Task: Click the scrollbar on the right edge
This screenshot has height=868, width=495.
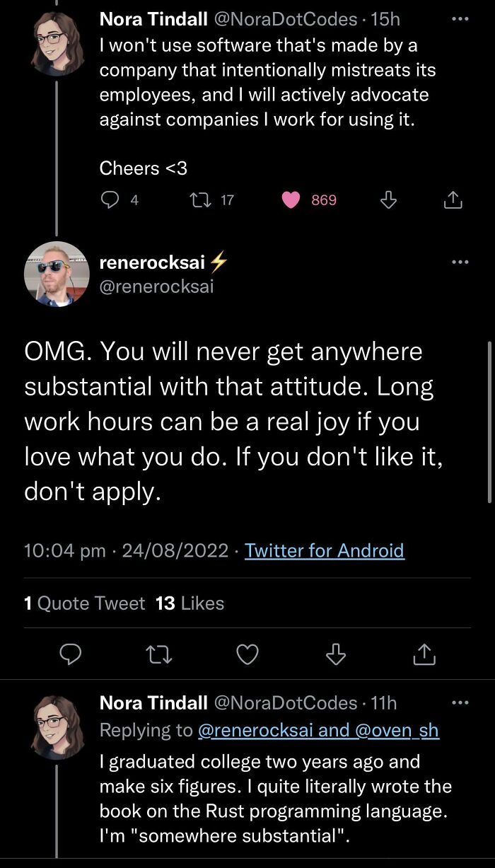Action: click(490, 422)
